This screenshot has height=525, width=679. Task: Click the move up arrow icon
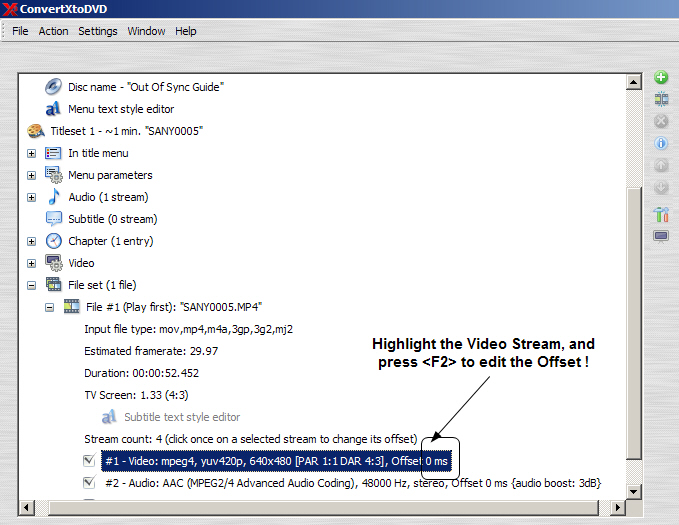[x=661, y=165]
